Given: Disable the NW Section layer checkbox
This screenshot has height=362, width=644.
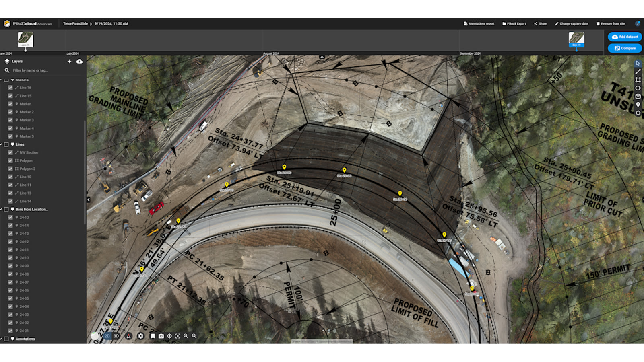Looking at the screenshot, I should click(x=10, y=152).
